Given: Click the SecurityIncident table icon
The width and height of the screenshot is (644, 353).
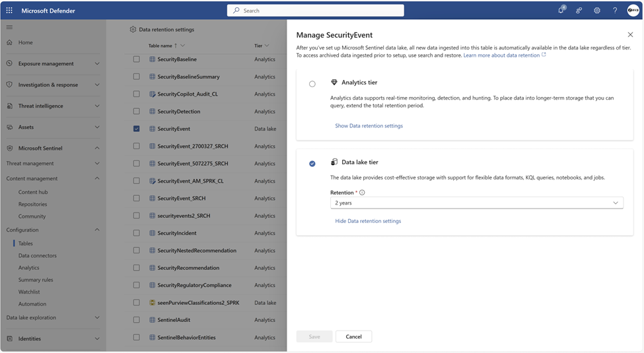Looking at the screenshot, I should [153, 233].
